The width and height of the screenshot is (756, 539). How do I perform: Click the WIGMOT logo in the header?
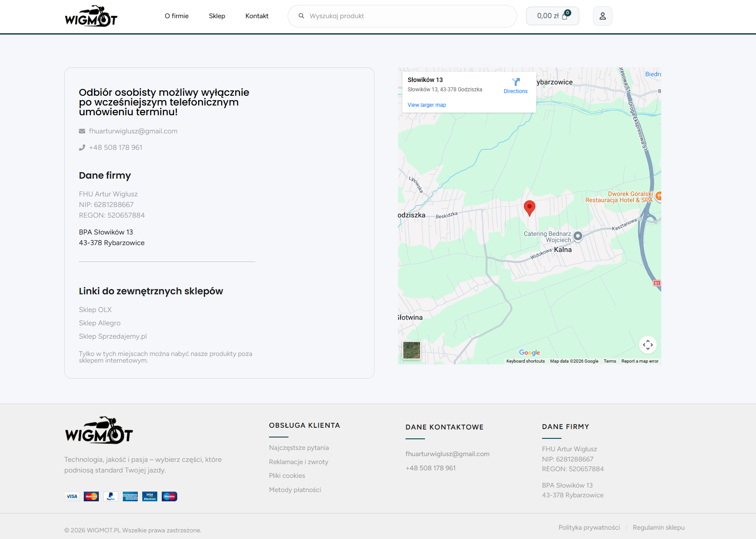91,16
